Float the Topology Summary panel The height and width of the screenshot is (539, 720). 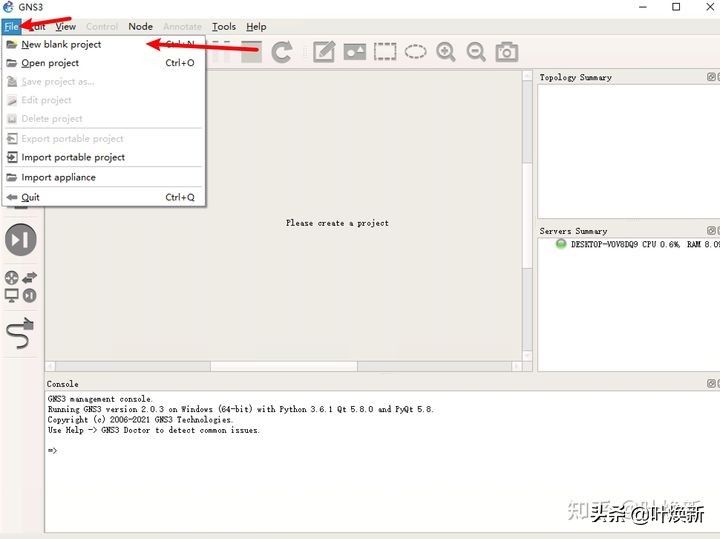pyautogui.click(x=711, y=77)
